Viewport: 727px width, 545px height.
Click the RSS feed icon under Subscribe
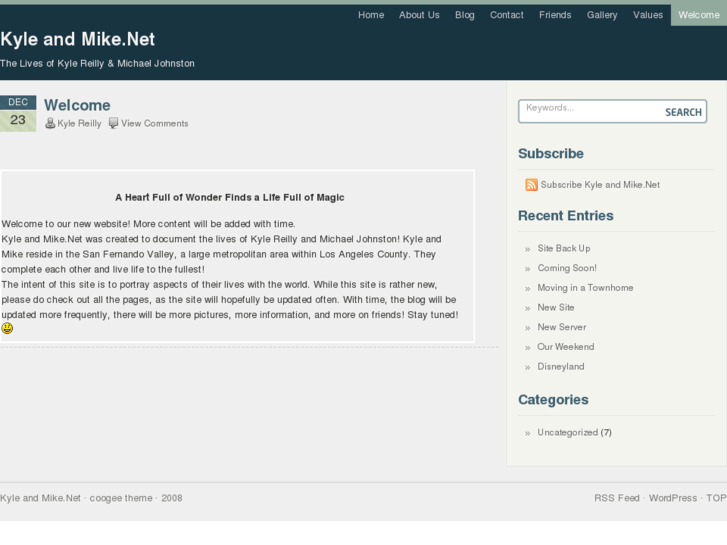click(531, 185)
